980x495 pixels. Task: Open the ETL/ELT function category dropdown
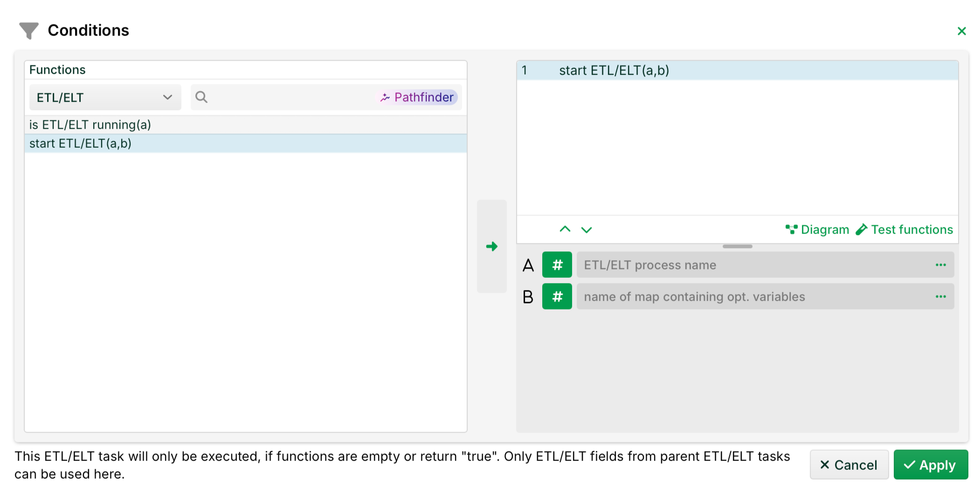click(x=105, y=97)
